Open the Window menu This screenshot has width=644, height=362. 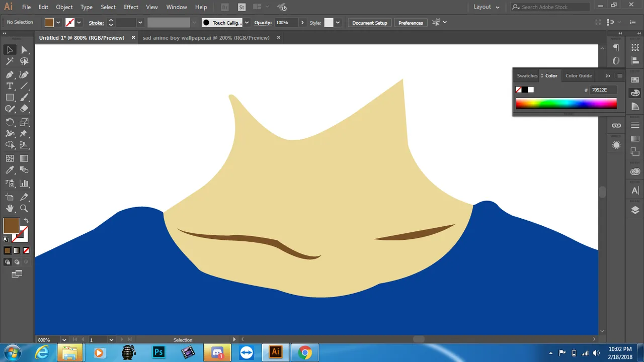(177, 7)
